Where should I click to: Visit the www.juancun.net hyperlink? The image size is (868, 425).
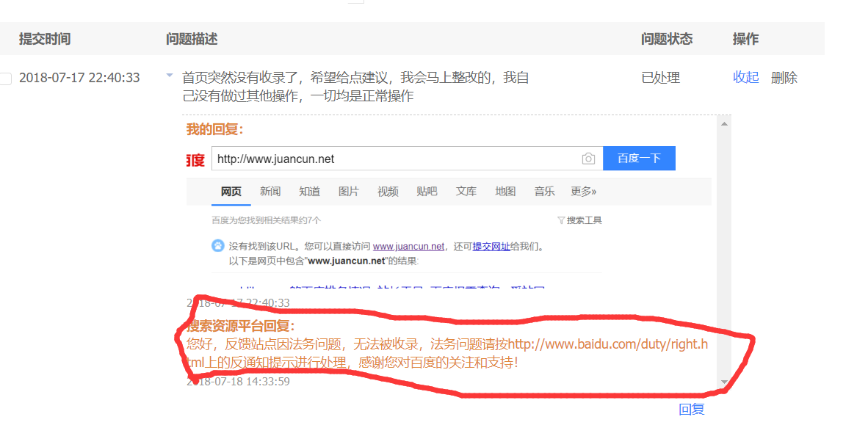pyautogui.click(x=408, y=247)
